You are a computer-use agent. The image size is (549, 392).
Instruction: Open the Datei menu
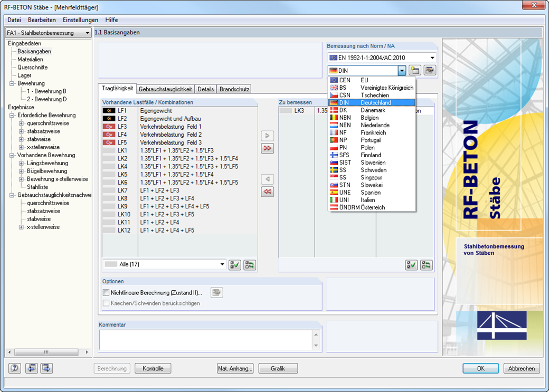pyautogui.click(x=14, y=20)
